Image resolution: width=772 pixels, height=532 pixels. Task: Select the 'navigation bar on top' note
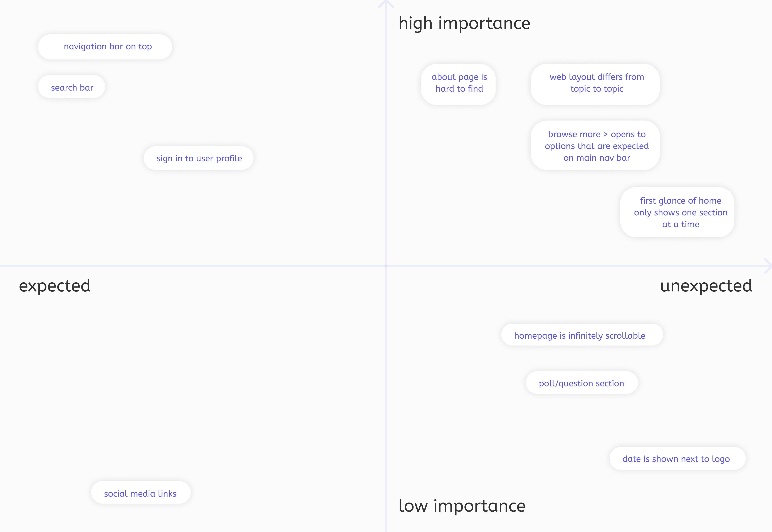coord(105,47)
